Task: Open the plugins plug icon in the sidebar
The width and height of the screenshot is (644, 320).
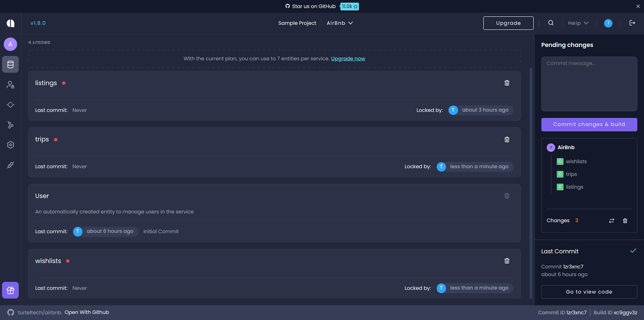Action: point(10,165)
